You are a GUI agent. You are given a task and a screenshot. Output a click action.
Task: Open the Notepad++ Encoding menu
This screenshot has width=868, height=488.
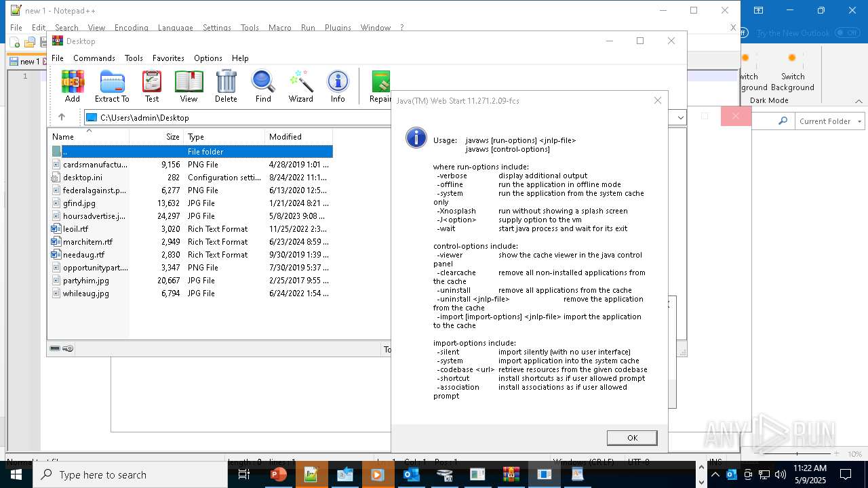click(x=131, y=28)
